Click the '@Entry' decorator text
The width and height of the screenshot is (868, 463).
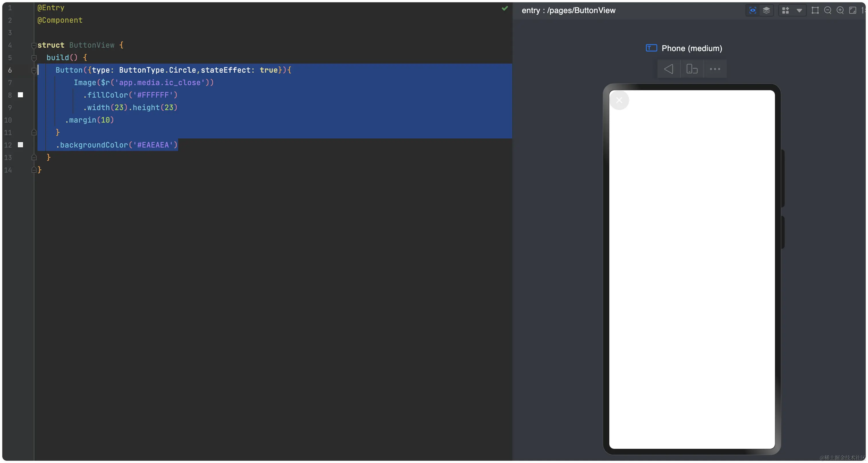51,7
